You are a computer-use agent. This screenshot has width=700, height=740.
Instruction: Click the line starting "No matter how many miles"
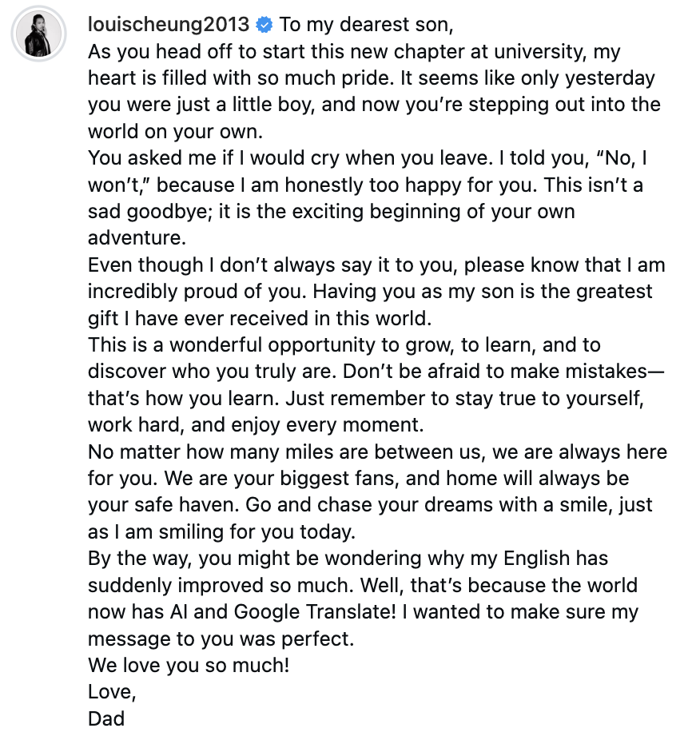[377, 452]
